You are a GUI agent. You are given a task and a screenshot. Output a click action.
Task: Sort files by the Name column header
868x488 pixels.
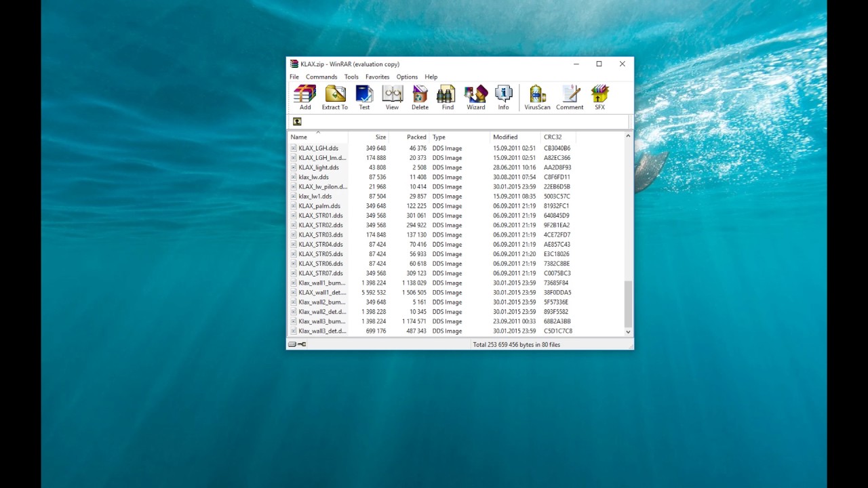pyautogui.click(x=317, y=137)
